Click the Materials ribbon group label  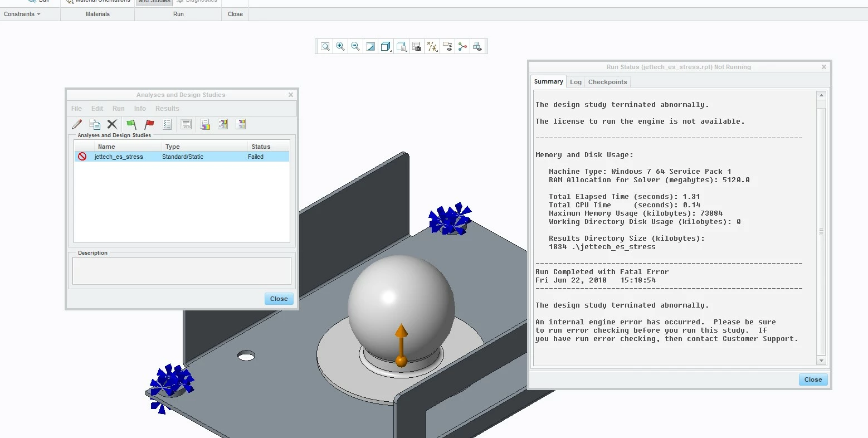tap(97, 14)
